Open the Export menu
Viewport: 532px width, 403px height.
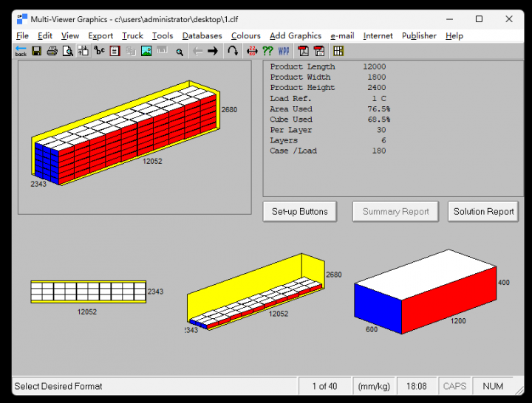coord(100,35)
